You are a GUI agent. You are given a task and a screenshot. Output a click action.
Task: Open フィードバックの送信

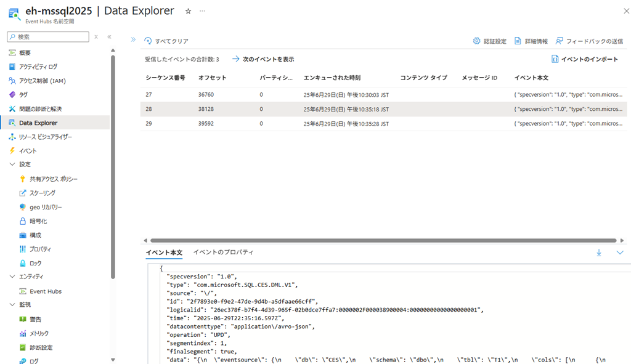(x=589, y=41)
